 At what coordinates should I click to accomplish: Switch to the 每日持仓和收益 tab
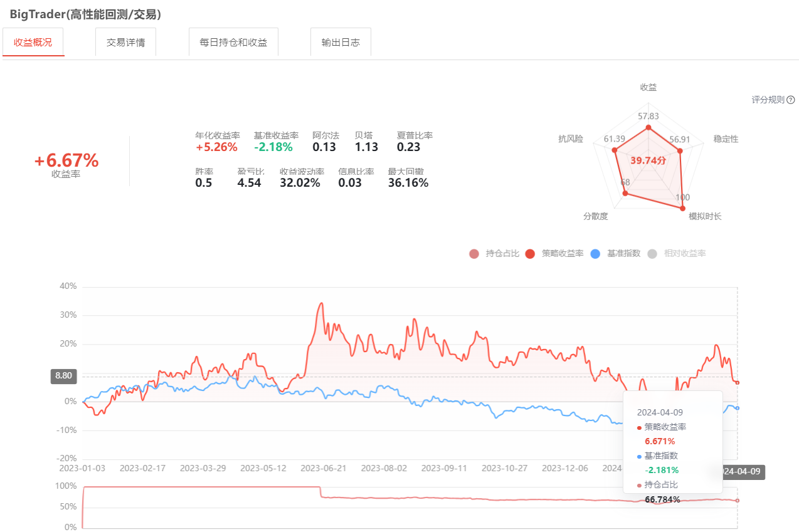(x=233, y=43)
